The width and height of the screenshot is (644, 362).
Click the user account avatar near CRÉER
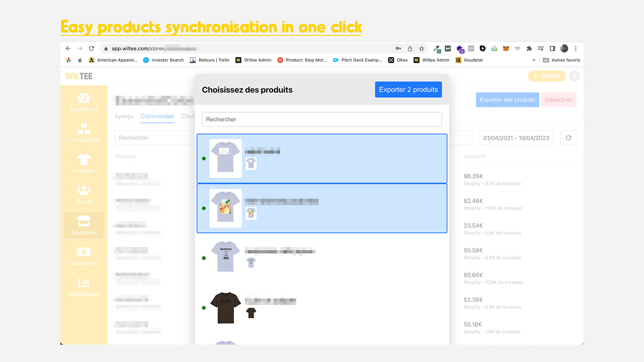[x=575, y=76]
